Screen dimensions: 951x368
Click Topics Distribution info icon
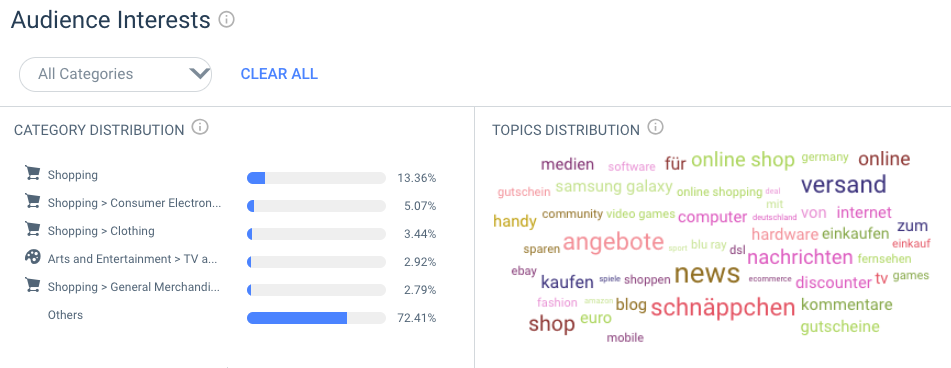point(655,127)
